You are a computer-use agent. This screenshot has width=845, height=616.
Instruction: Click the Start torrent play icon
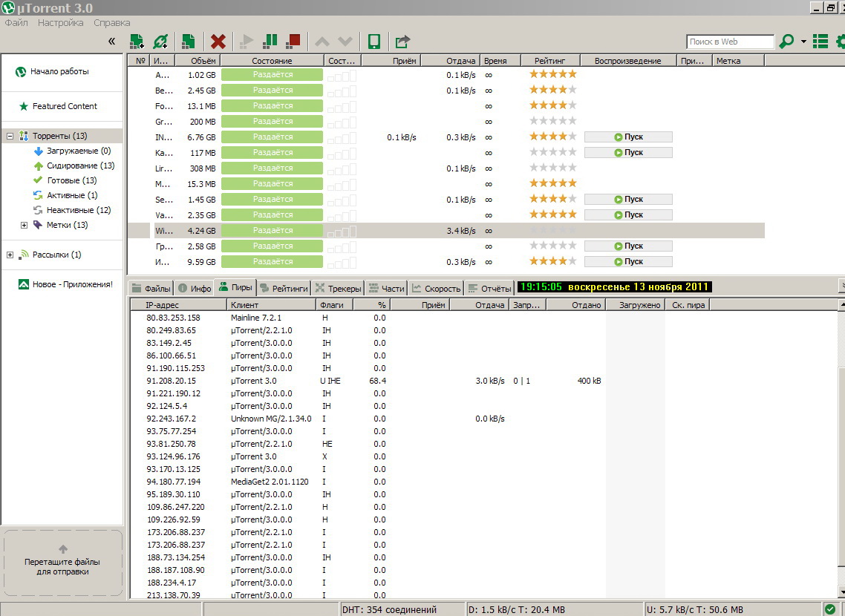tap(247, 42)
